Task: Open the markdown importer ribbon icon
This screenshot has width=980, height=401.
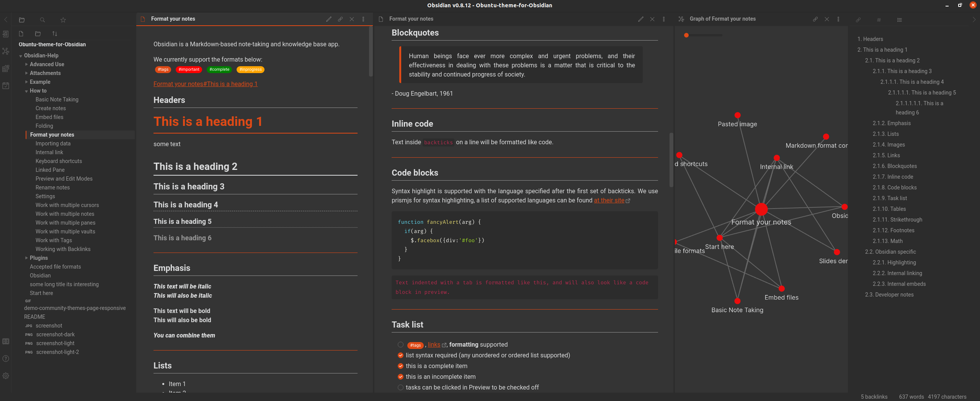Action: pyautogui.click(x=6, y=68)
